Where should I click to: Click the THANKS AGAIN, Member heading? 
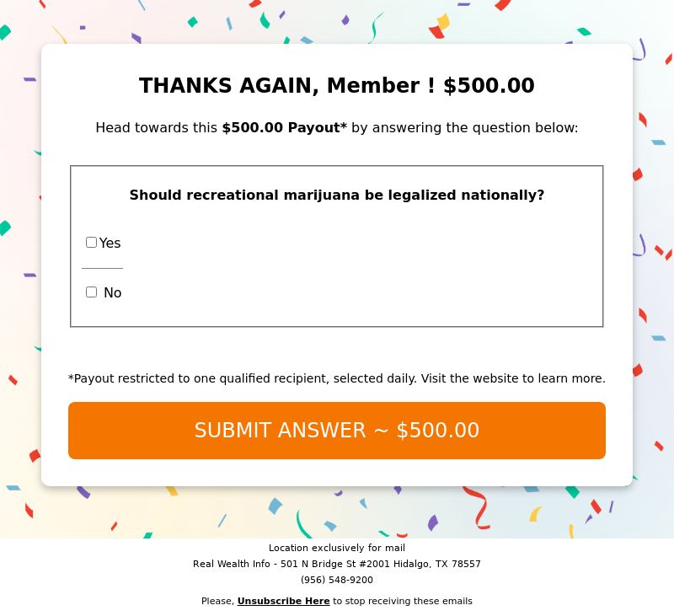click(336, 85)
